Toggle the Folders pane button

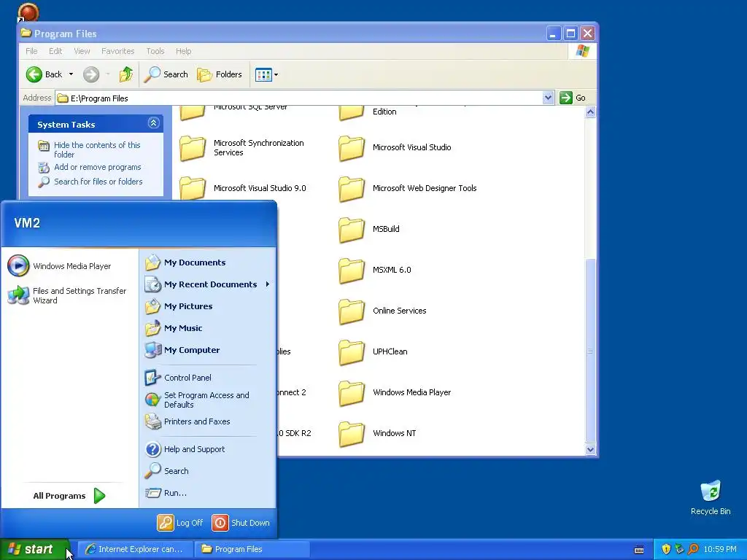pyautogui.click(x=220, y=74)
